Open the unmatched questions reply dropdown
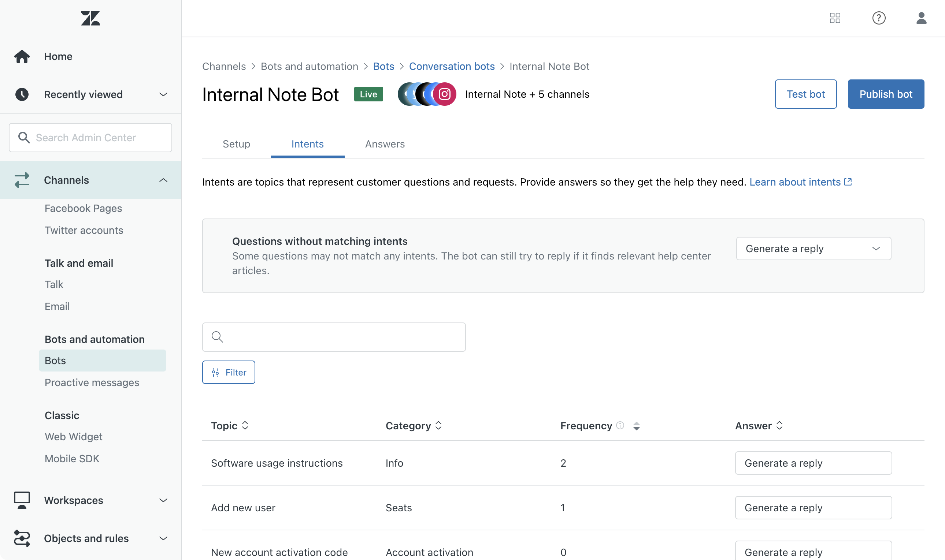This screenshot has height=560, width=945. [x=813, y=249]
